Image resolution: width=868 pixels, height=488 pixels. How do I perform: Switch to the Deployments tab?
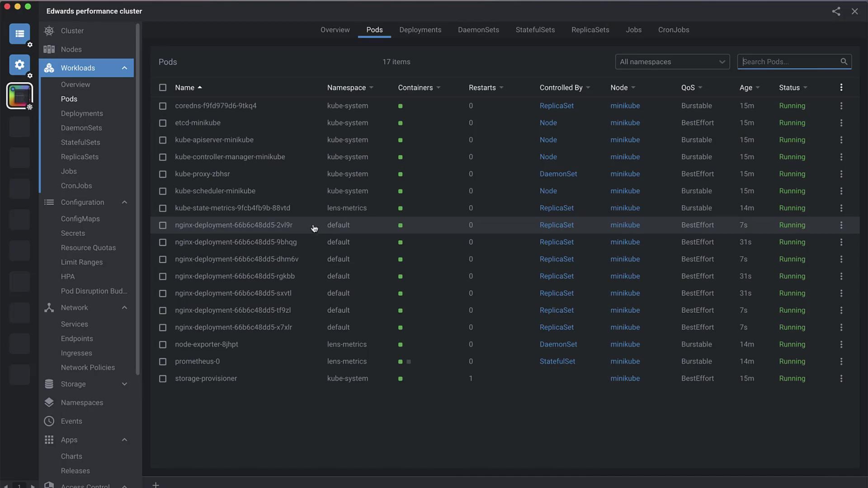pyautogui.click(x=420, y=30)
